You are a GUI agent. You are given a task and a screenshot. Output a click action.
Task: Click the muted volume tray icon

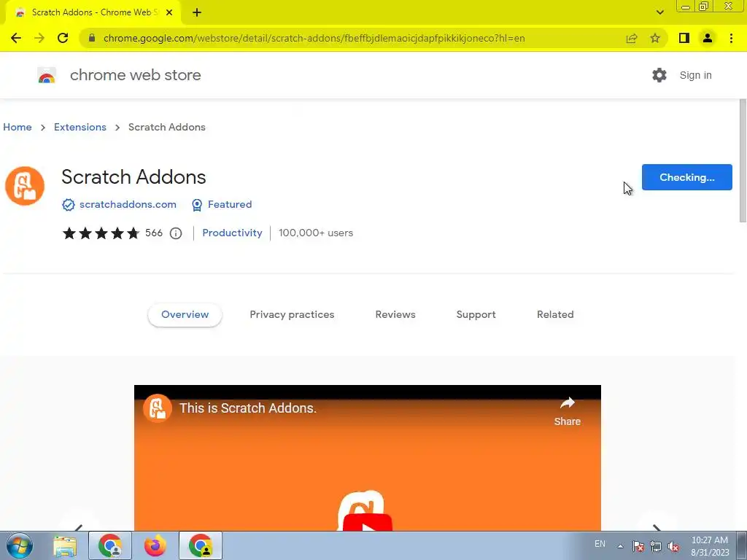coord(673,546)
